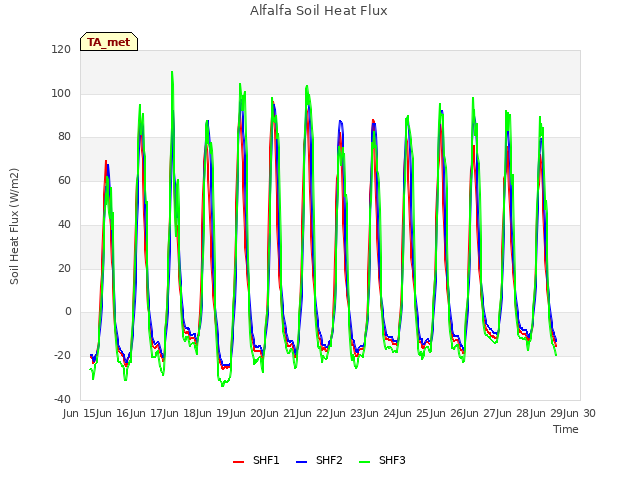Click the TA_met annotation label
The image size is (640, 480).
coord(109,42)
